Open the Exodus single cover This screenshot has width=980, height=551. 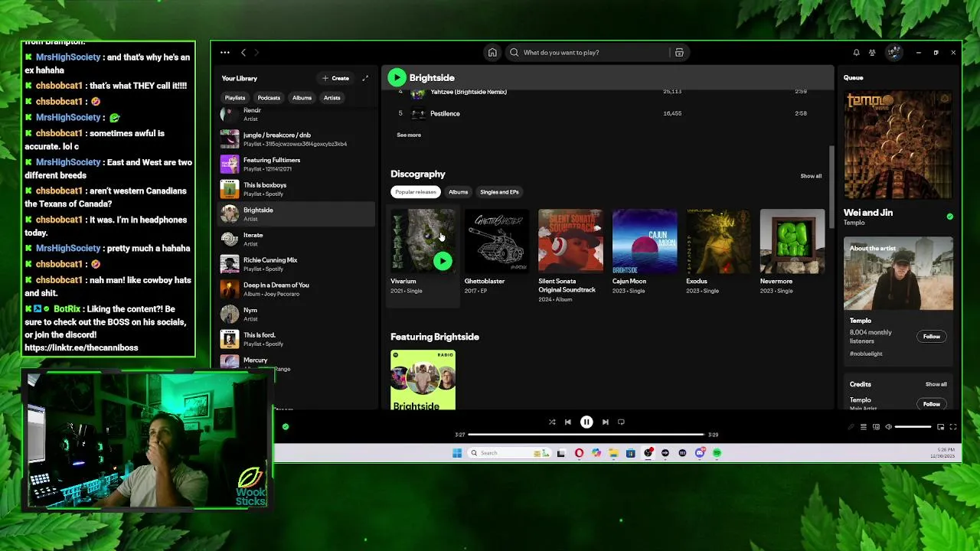(x=718, y=241)
